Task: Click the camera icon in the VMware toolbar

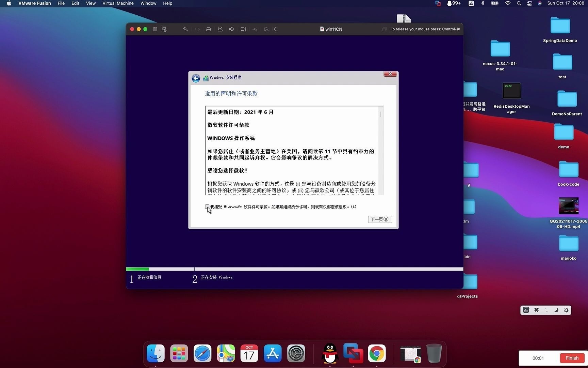Action: pyautogui.click(x=243, y=29)
